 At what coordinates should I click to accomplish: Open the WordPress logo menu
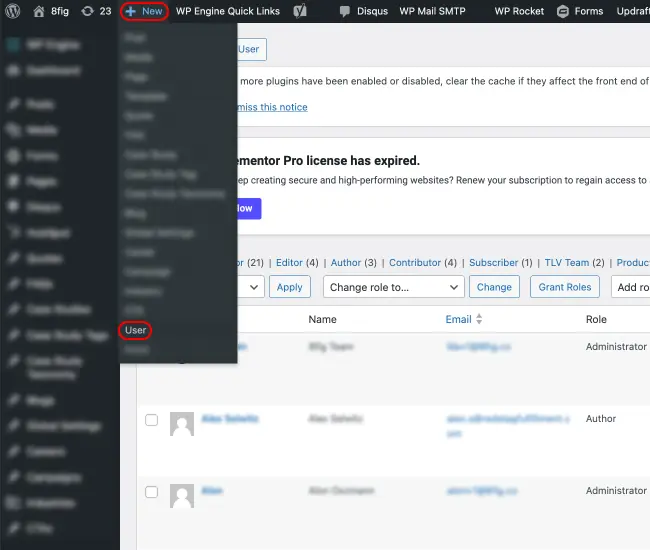click(x=12, y=11)
